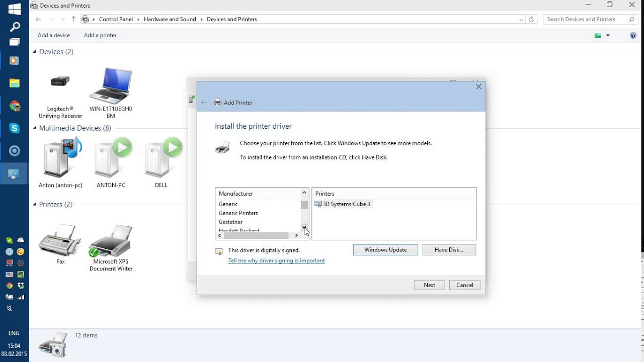Click the Dropbox tray icon

(21, 286)
